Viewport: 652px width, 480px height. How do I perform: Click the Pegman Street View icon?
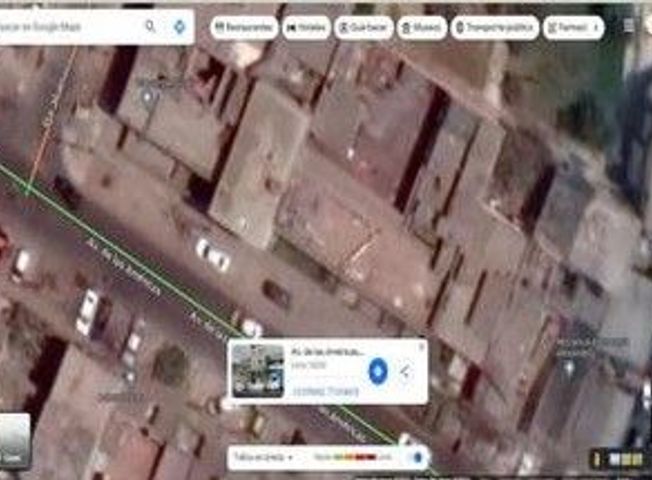[x=597, y=459]
